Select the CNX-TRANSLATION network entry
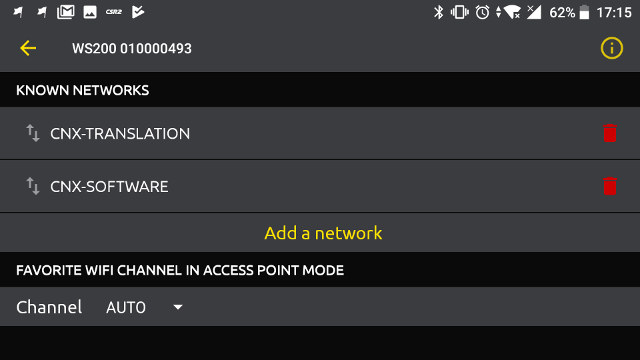Viewport: 640px width, 360px height. (x=320, y=133)
